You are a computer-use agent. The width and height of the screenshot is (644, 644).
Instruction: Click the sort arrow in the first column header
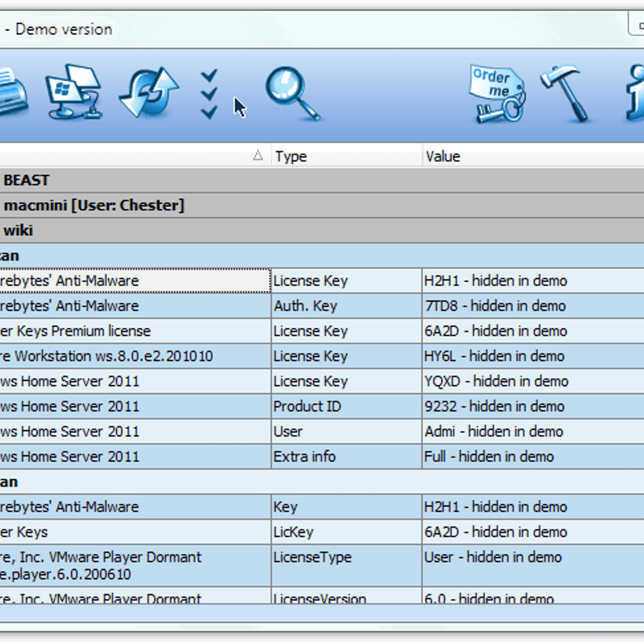(258, 155)
